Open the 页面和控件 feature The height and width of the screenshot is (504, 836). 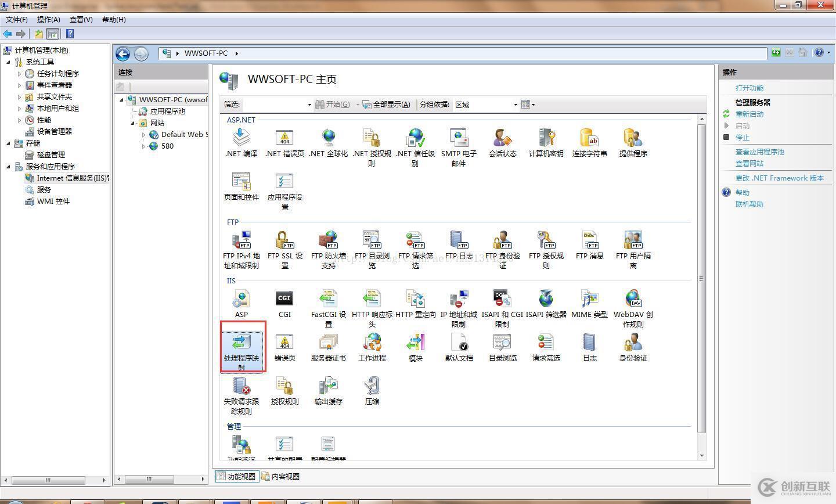pos(241,186)
